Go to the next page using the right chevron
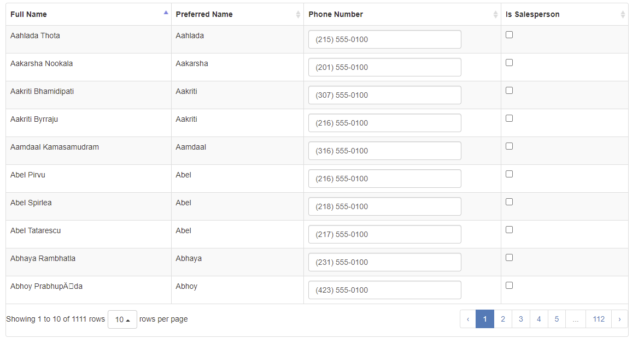644x344 pixels. (x=619, y=319)
